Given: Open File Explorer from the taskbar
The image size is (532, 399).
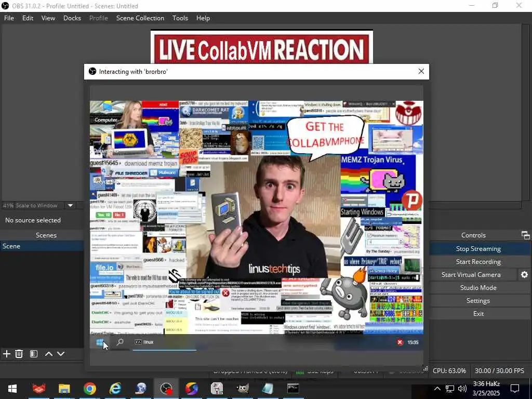Looking at the screenshot, I should [x=64, y=389].
